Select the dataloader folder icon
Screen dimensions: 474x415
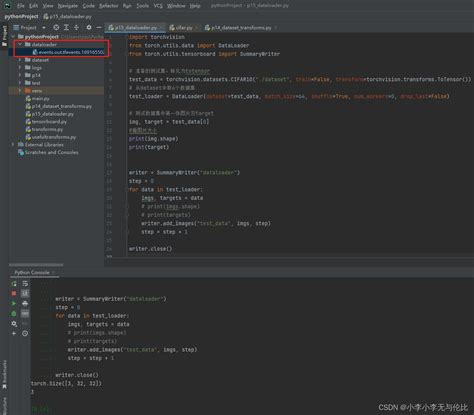point(28,44)
